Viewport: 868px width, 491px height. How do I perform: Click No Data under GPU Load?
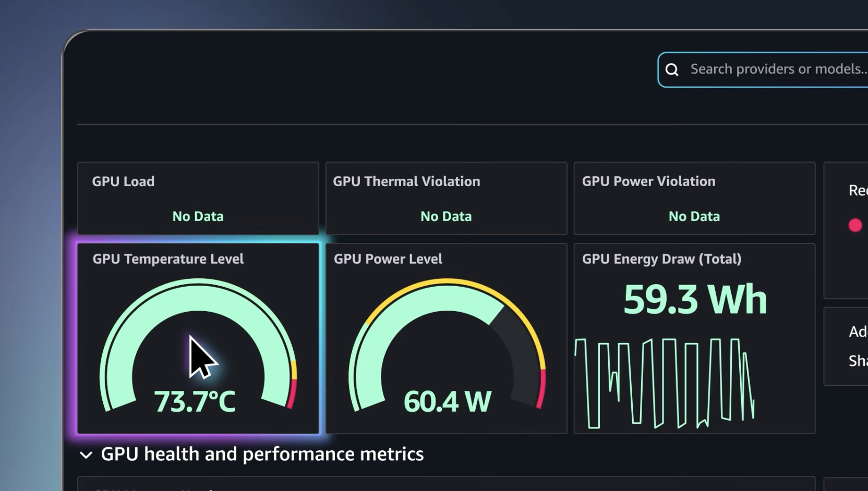click(x=198, y=216)
